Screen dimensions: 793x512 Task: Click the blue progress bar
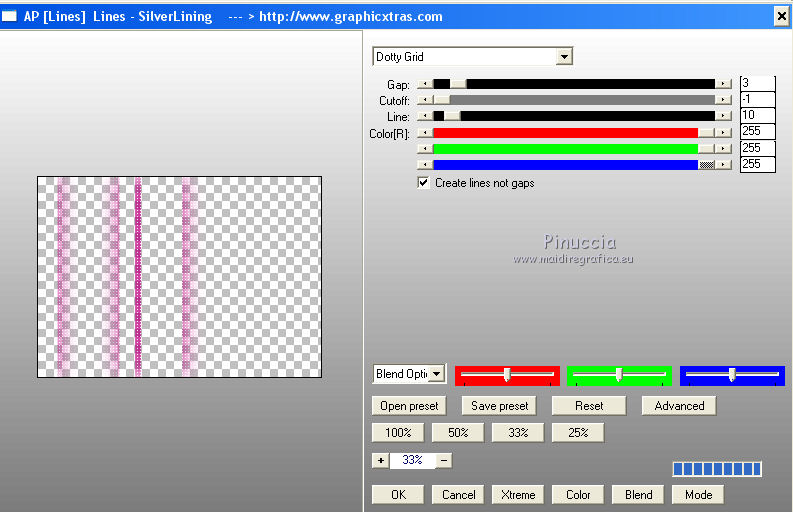[x=717, y=469]
